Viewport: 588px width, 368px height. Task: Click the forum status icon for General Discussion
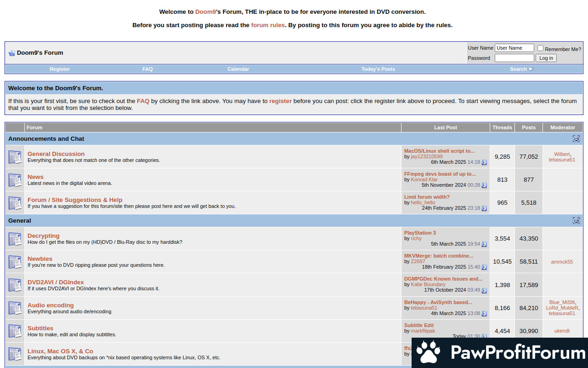[15, 157]
